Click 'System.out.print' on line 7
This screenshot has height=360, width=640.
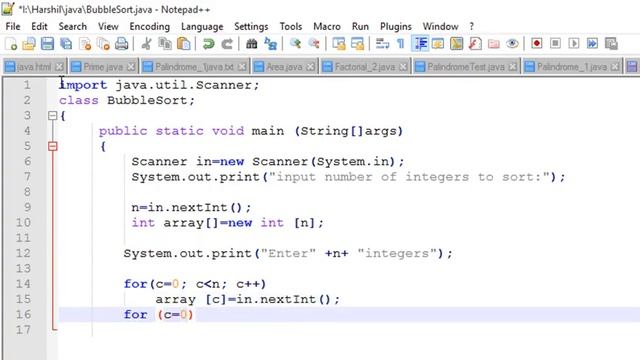coord(196,177)
